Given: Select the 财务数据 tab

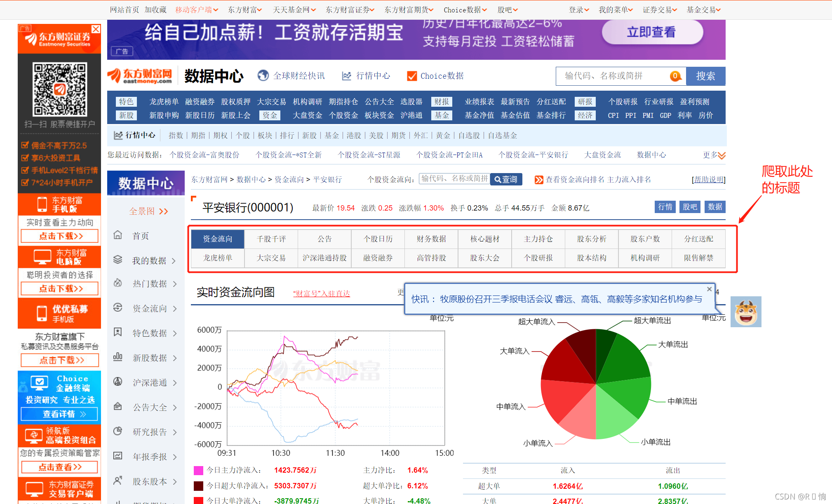Looking at the screenshot, I should 431,239.
